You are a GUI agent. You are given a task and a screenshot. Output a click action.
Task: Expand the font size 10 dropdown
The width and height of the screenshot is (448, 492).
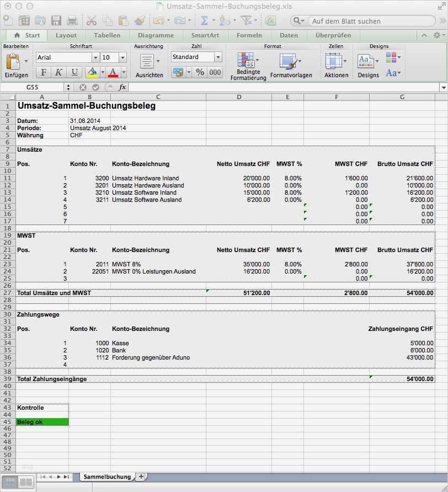(x=122, y=57)
